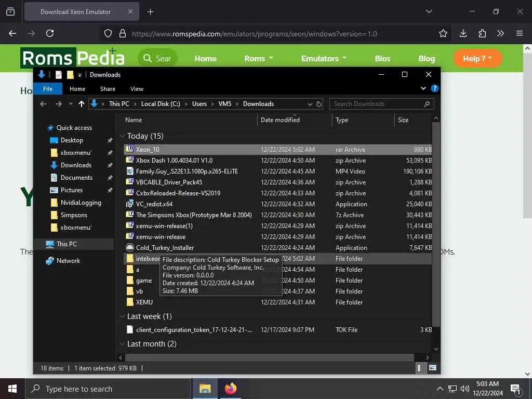The height and width of the screenshot is (399, 532).
Task: Click Explorer back navigation arrow
Action: (43, 104)
